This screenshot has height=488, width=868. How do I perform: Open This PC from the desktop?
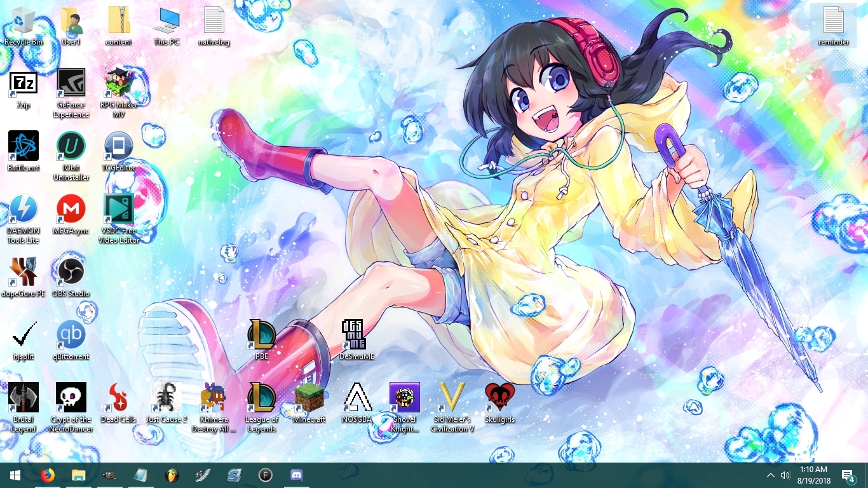tap(166, 25)
